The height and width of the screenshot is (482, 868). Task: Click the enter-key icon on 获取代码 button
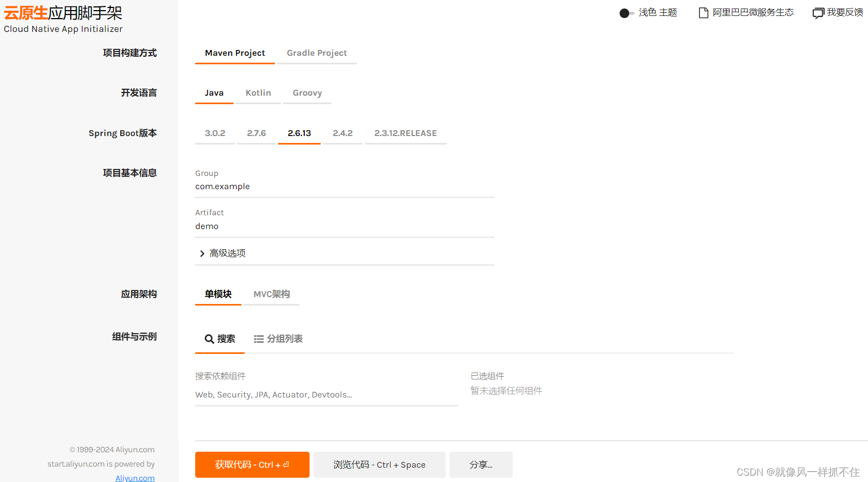pyautogui.click(x=286, y=464)
